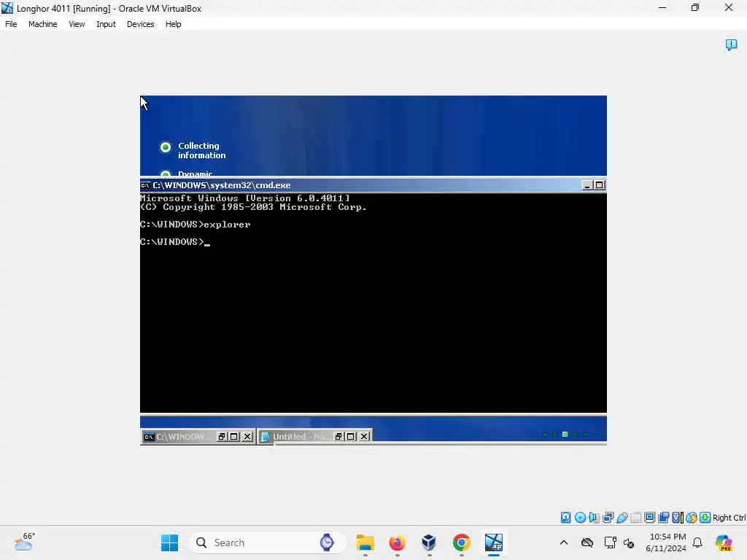Restore the minimized C:\WINDOWS window
This screenshot has width=747, height=560.
click(x=222, y=437)
